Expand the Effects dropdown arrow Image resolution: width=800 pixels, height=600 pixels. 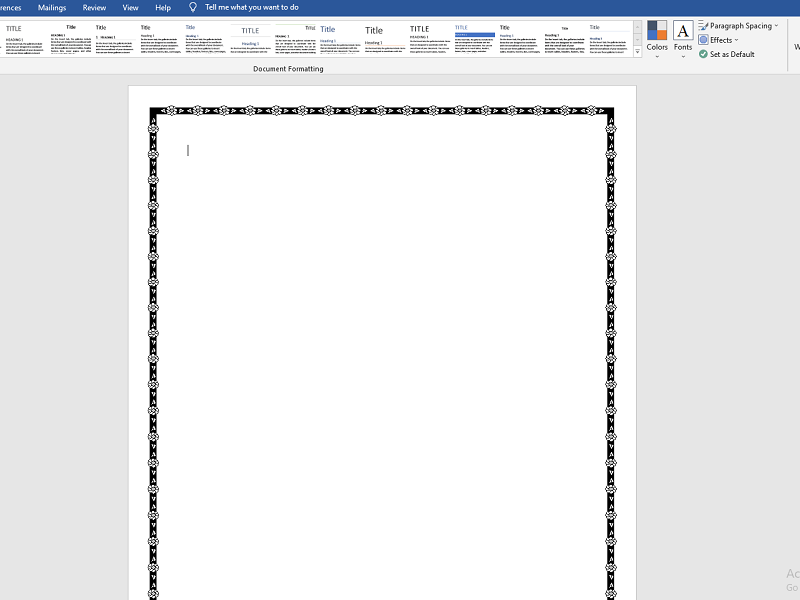point(737,40)
